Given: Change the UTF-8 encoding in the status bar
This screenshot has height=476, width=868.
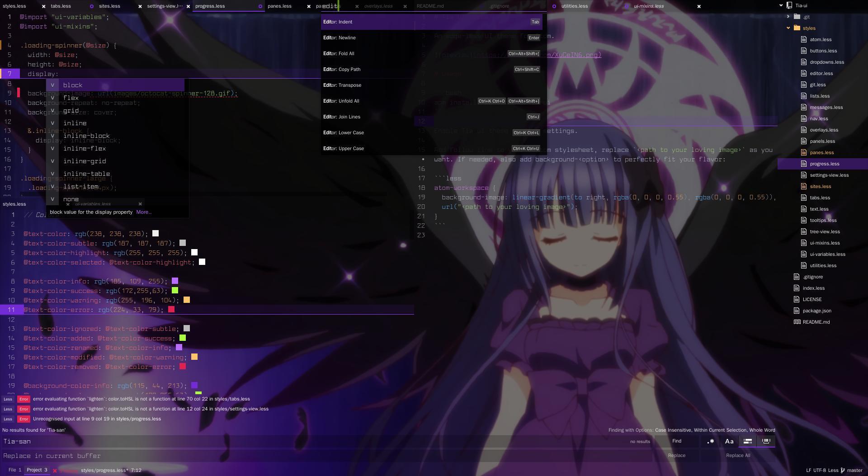Looking at the screenshot, I should point(819,471).
